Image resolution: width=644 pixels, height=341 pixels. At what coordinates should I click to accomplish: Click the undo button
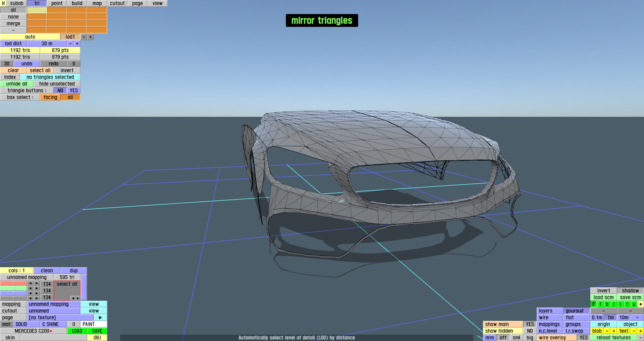pyautogui.click(x=27, y=64)
